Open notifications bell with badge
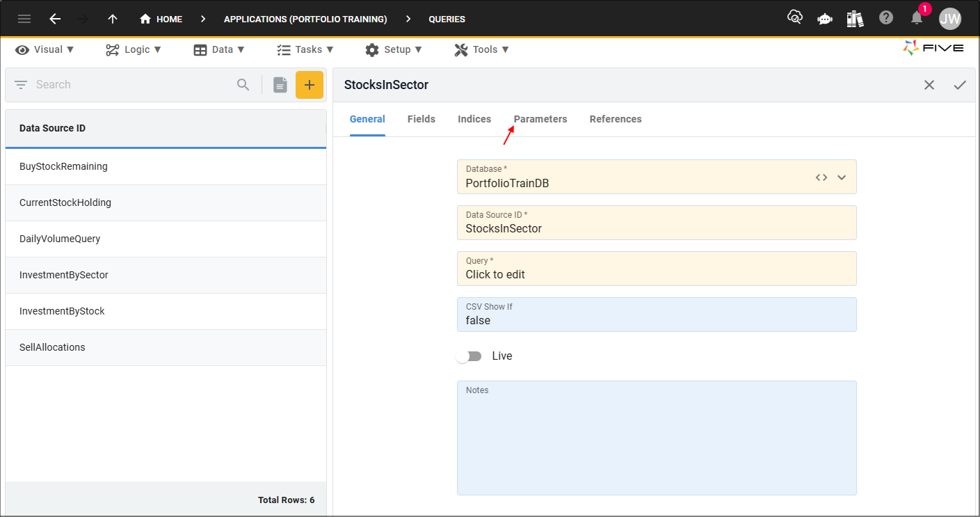 pos(917,18)
